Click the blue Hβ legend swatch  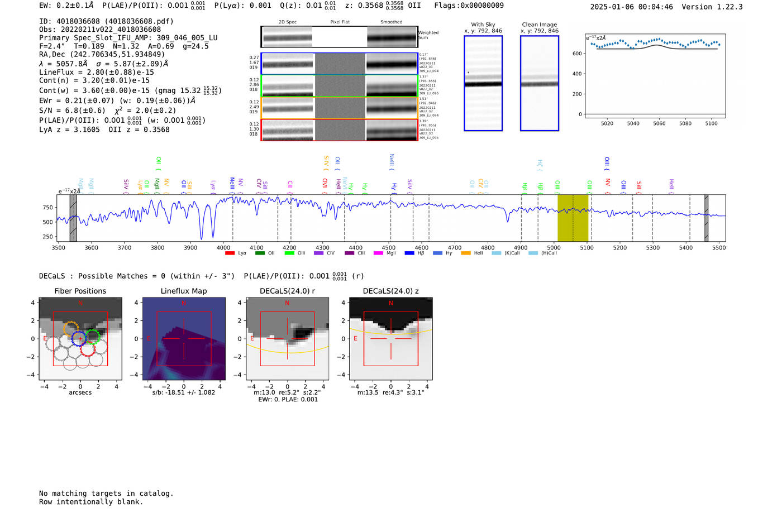click(x=409, y=253)
